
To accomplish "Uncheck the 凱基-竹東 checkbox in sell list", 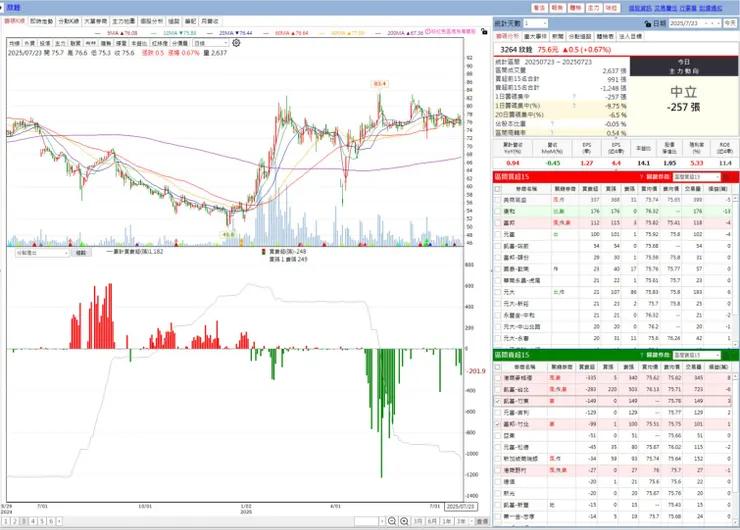I will (497, 401).
